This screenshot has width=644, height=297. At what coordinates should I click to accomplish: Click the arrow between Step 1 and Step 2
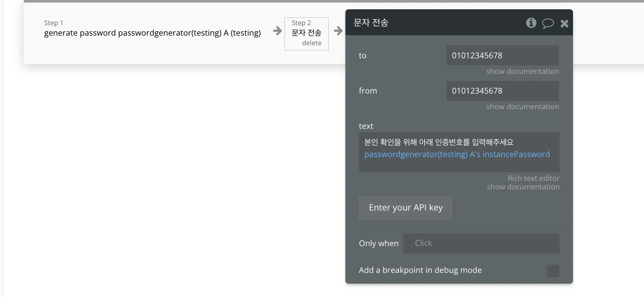pyautogui.click(x=277, y=31)
